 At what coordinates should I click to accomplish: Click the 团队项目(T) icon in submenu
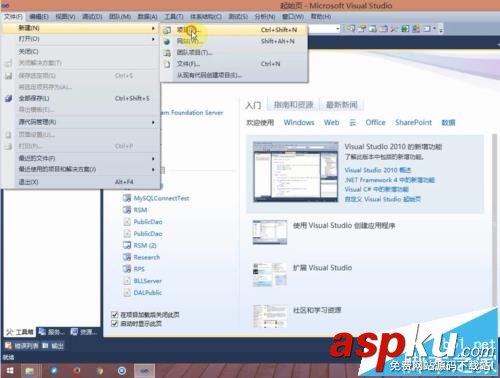(167, 53)
